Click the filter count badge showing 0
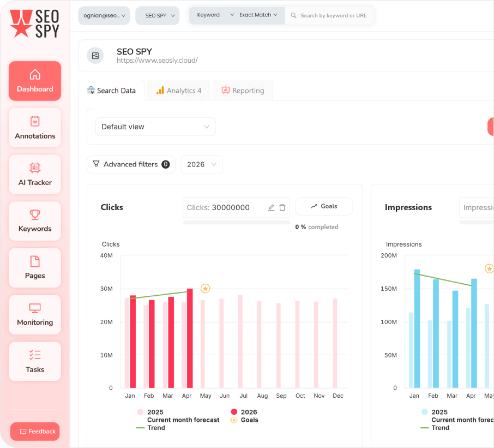Image resolution: width=494 pixels, height=448 pixels. click(165, 164)
